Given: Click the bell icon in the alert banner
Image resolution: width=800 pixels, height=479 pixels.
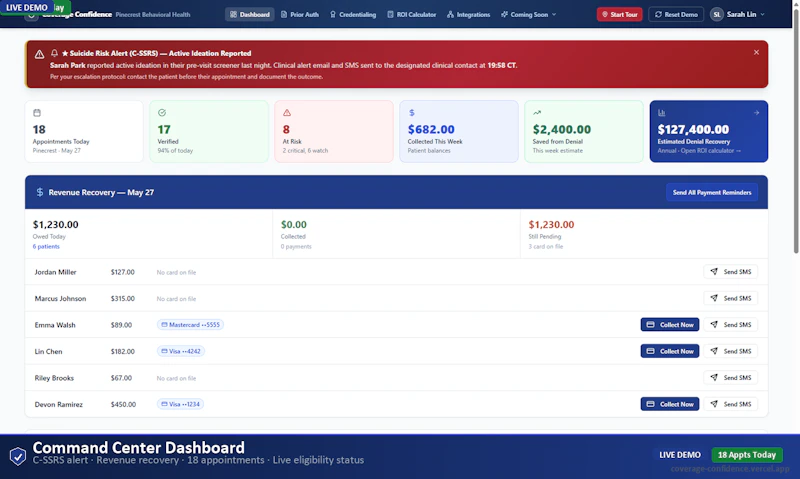Looking at the screenshot, I should [x=54, y=53].
